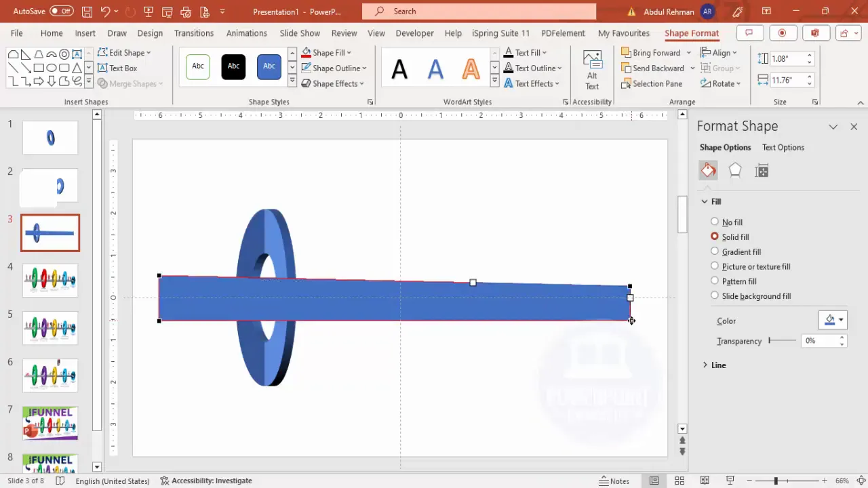Click the Transparency slider
The height and width of the screenshot is (488, 868).
coord(783,341)
